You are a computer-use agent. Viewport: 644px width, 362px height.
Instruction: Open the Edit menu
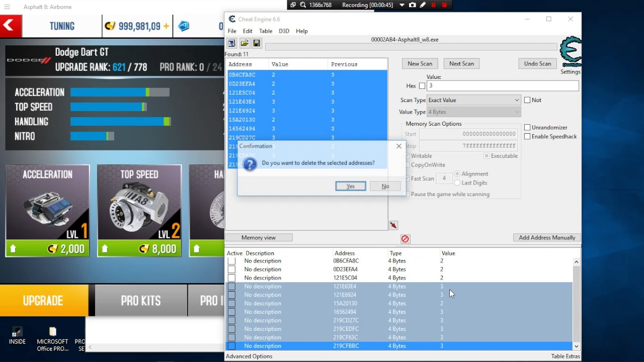(248, 31)
